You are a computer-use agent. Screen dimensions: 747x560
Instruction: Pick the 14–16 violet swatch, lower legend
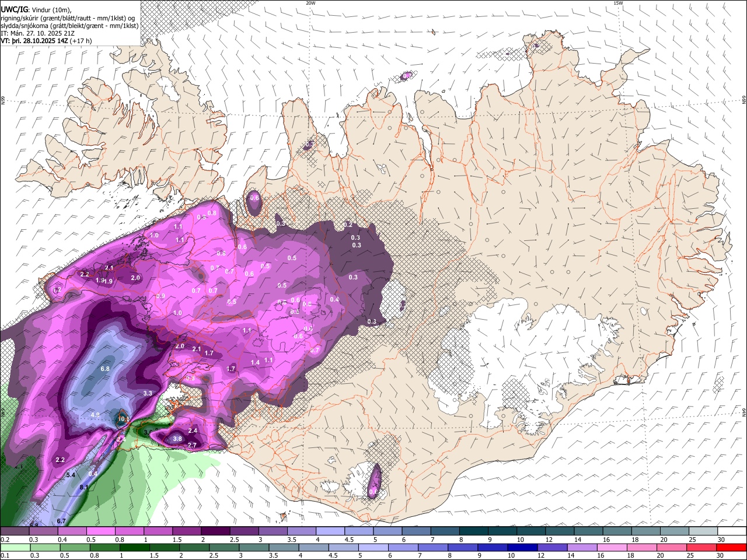[582, 547]
